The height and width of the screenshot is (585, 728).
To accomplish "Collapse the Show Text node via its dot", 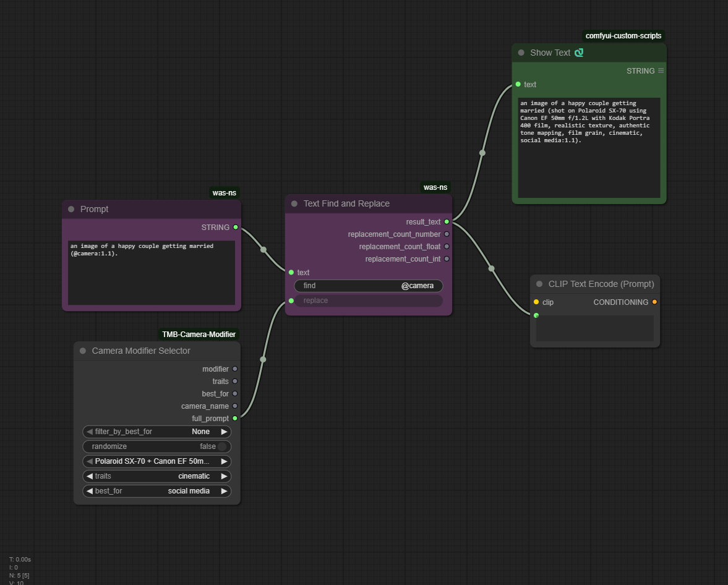I will (521, 53).
